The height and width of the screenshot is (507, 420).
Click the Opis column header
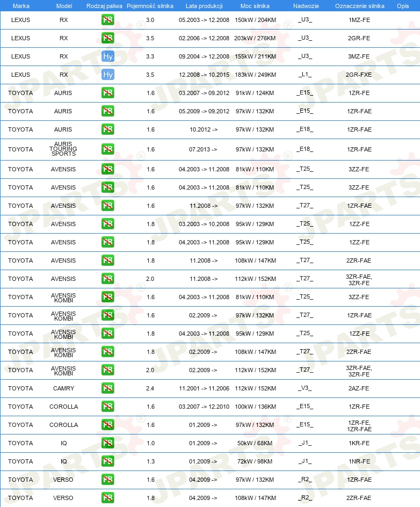[403, 6]
